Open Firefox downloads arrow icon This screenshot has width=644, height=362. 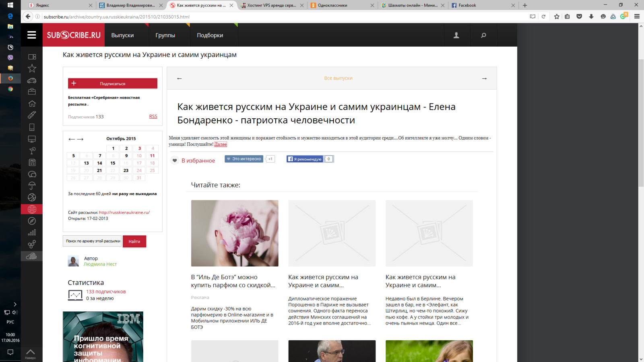591,16
